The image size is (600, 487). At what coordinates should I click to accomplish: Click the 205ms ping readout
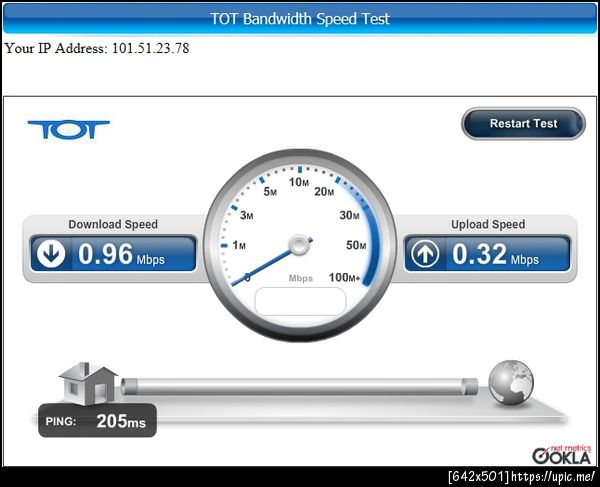click(x=121, y=421)
